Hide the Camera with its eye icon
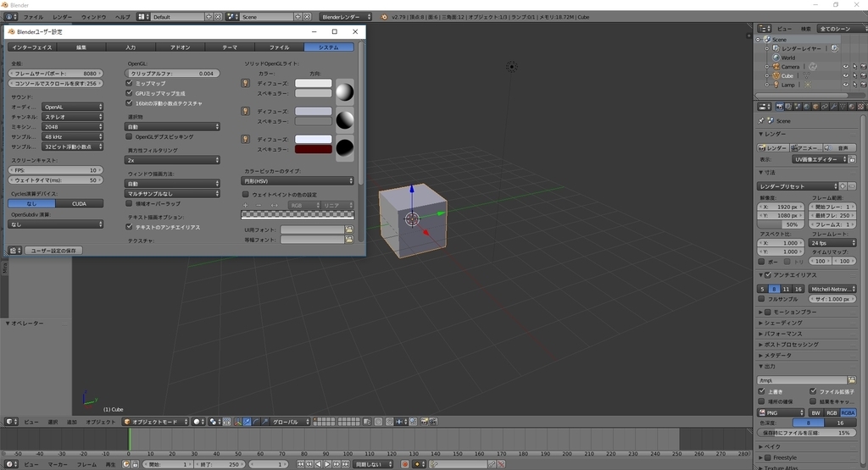The width and height of the screenshot is (868, 470). coord(845,67)
